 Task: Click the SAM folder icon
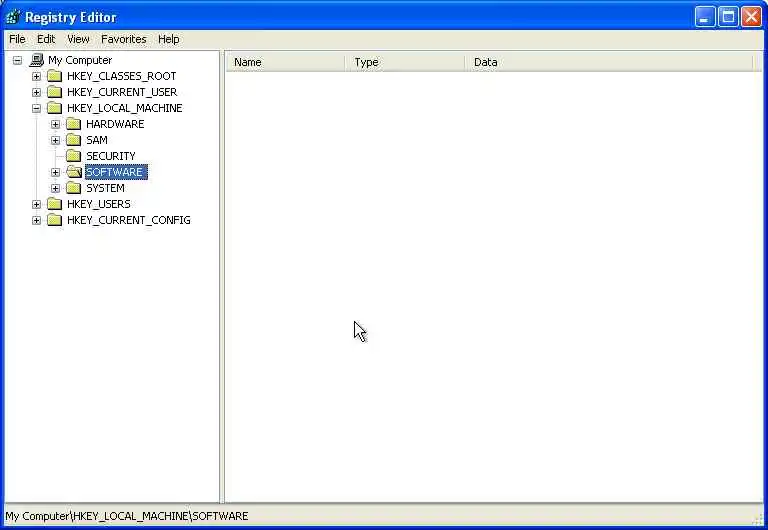73,140
